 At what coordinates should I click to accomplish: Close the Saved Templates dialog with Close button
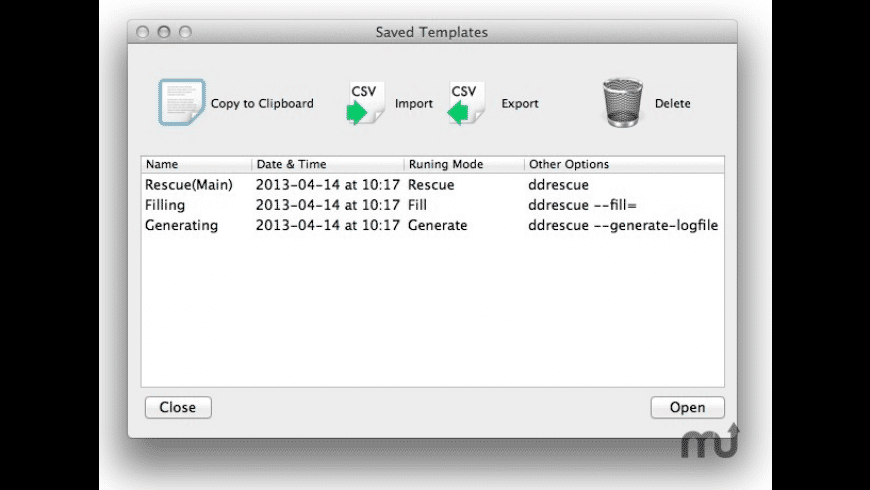(178, 407)
